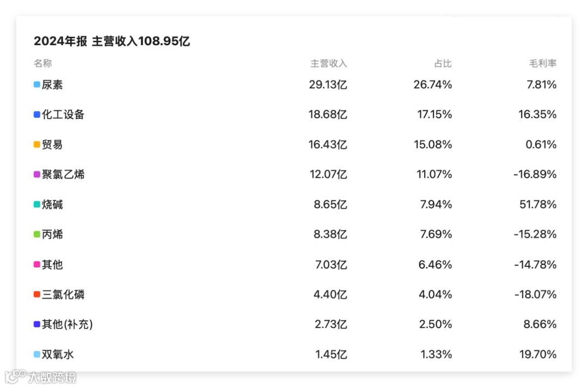Click the 2024年报 主营收入108.95亿 title
The width and height of the screenshot is (588, 388).
coord(112,41)
